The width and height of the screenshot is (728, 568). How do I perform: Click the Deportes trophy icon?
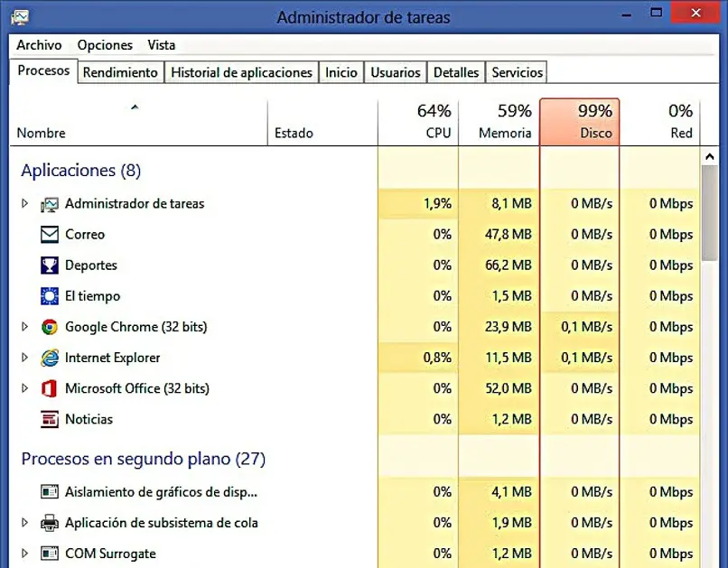click(x=50, y=265)
